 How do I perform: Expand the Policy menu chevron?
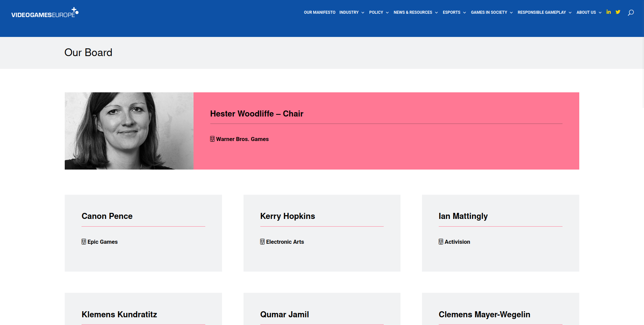tap(387, 12)
